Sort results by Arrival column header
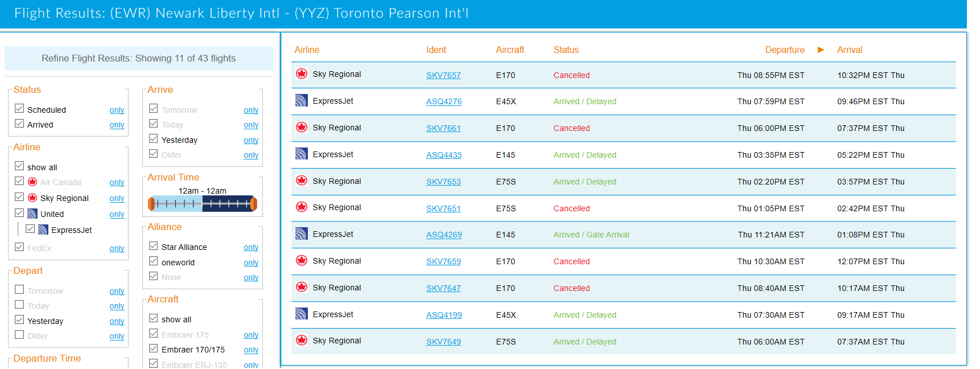 point(849,50)
